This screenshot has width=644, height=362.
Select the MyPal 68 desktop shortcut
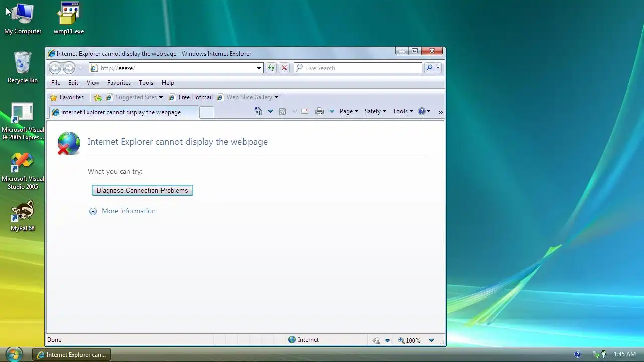point(23,216)
